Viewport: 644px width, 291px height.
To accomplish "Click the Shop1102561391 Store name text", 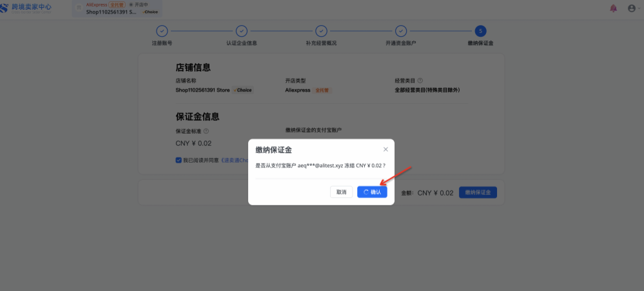I will (x=202, y=90).
